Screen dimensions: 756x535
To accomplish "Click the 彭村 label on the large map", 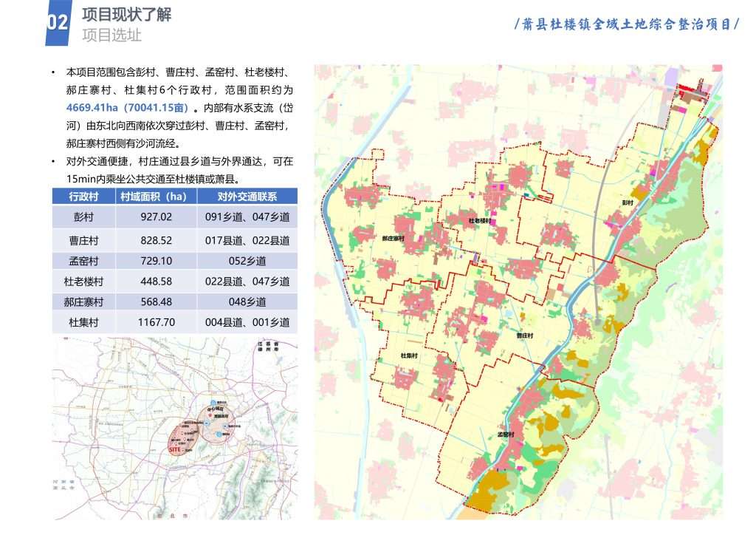I will pyautogui.click(x=628, y=202).
